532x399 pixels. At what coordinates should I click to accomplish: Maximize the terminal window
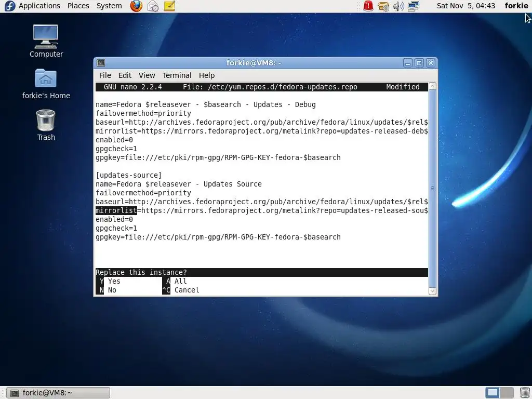click(x=419, y=63)
